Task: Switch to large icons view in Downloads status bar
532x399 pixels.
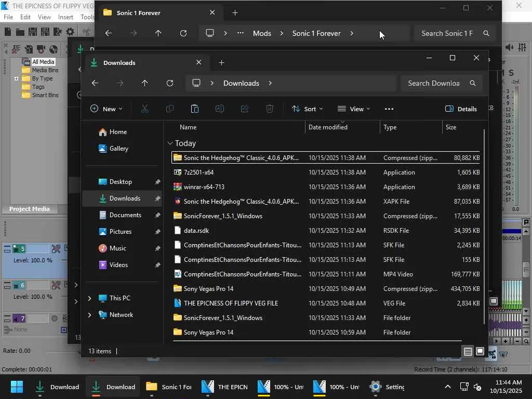Action: [480, 351]
